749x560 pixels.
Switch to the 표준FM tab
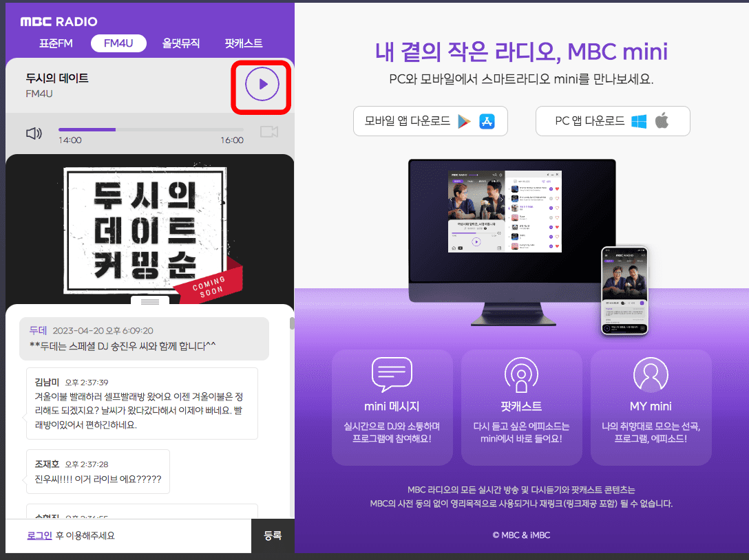point(56,43)
